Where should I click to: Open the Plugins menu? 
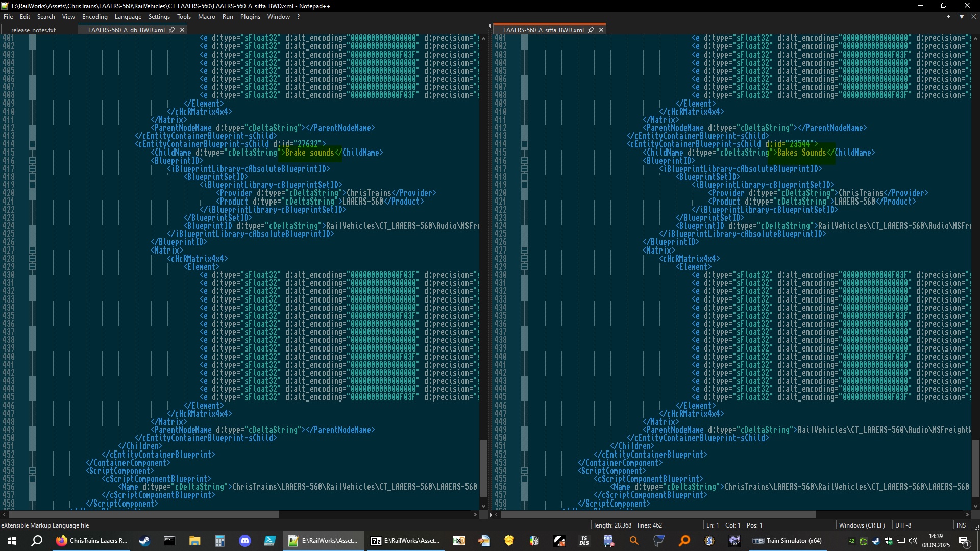point(250,17)
